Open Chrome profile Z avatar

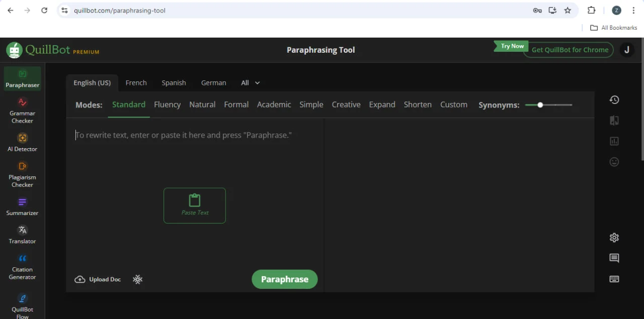tap(616, 10)
